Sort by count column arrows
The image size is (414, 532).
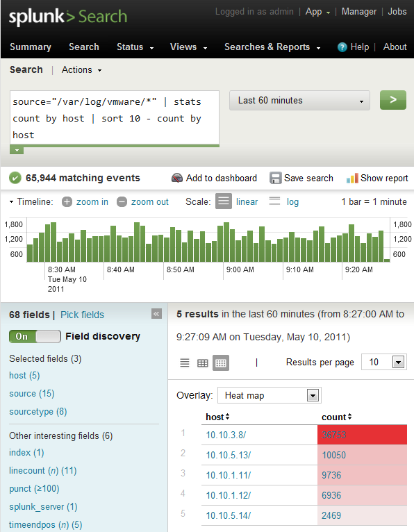[x=349, y=417]
